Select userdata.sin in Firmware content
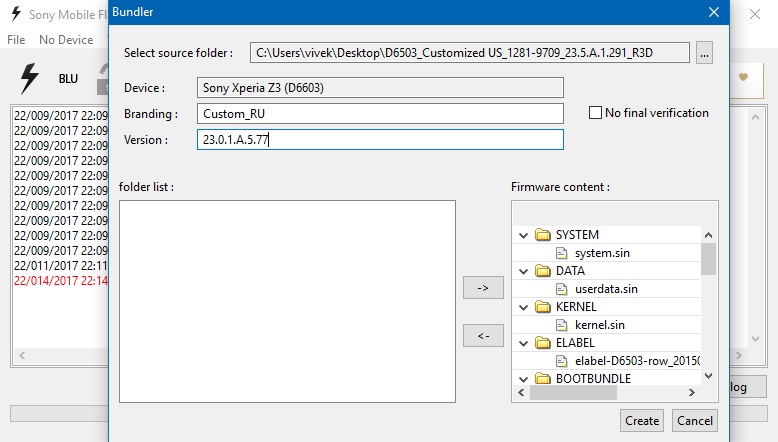The height and width of the screenshot is (442, 778). coord(606,289)
